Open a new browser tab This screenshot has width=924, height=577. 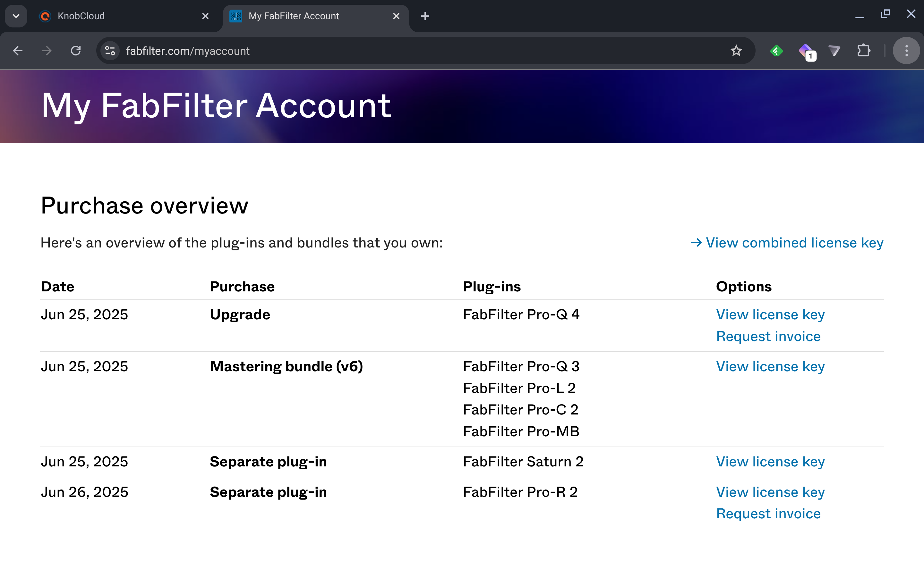[x=424, y=16]
